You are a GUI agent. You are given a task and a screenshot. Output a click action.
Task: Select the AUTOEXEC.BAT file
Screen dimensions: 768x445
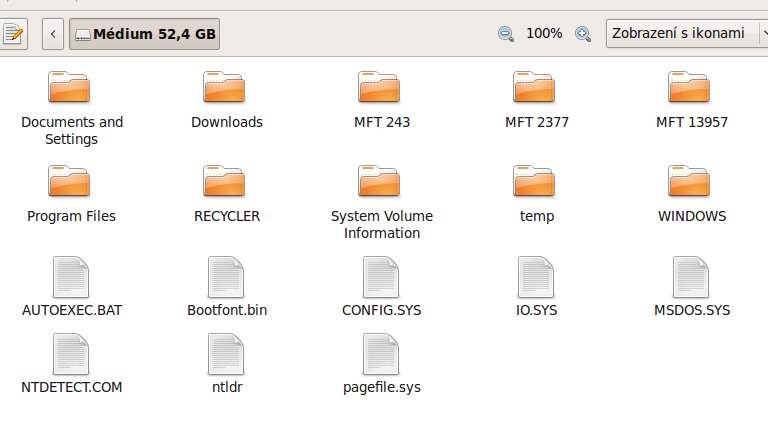click(71, 277)
